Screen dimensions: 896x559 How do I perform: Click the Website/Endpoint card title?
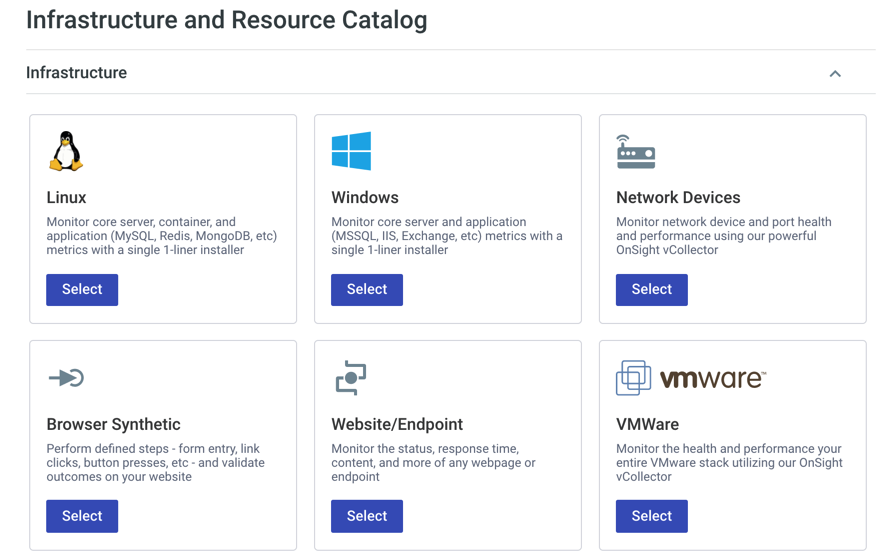click(x=397, y=424)
